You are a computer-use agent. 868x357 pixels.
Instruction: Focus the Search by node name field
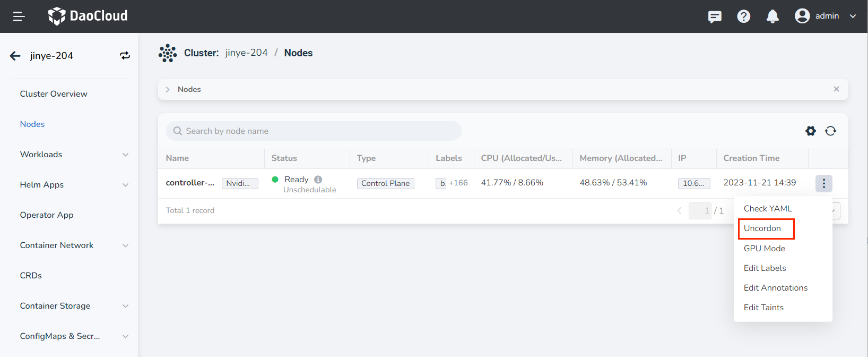coord(318,131)
